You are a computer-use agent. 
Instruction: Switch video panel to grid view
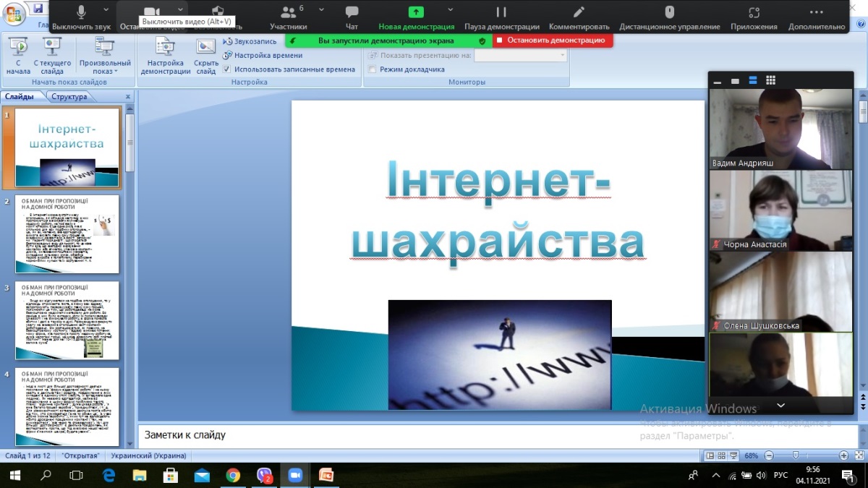coord(771,80)
